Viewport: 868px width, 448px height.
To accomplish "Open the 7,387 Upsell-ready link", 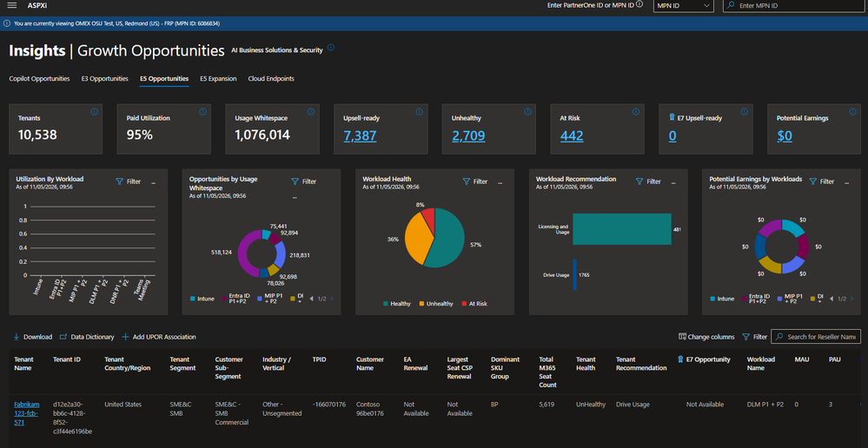I will point(360,135).
